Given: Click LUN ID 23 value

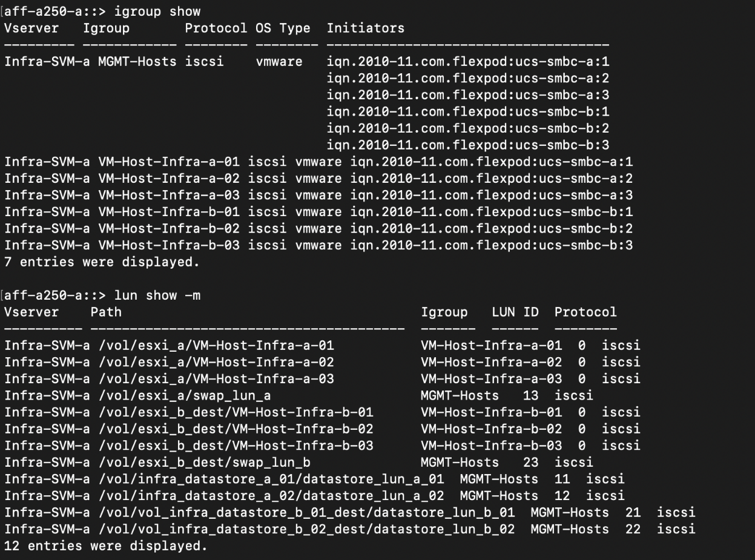Looking at the screenshot, I should tap(531, 463).
